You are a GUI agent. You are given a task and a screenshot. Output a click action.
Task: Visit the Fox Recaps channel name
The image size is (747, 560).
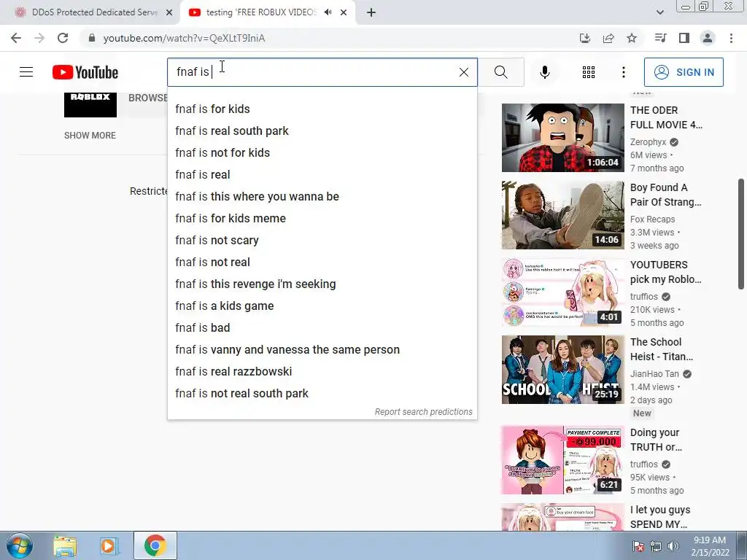[653, 219]
